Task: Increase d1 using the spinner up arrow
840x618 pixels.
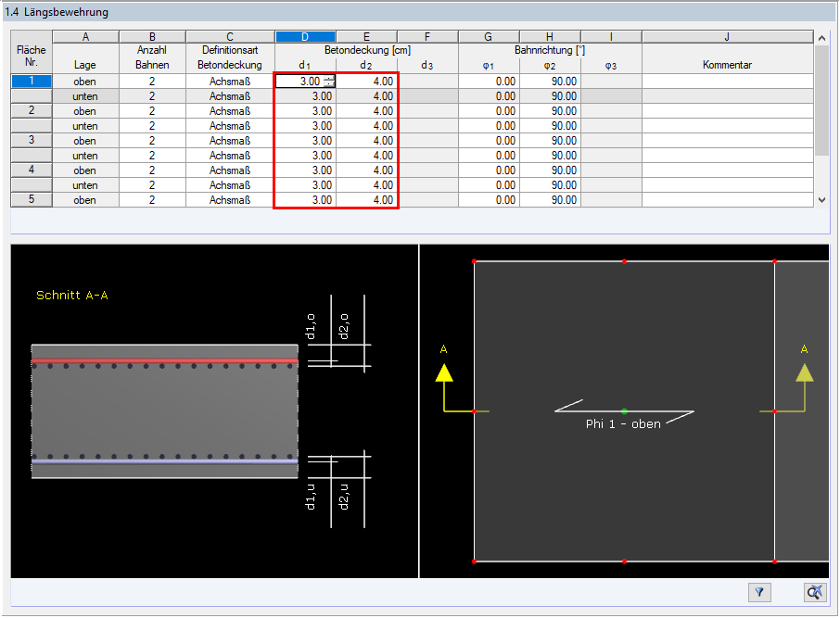Action: [x=329, y=78]
